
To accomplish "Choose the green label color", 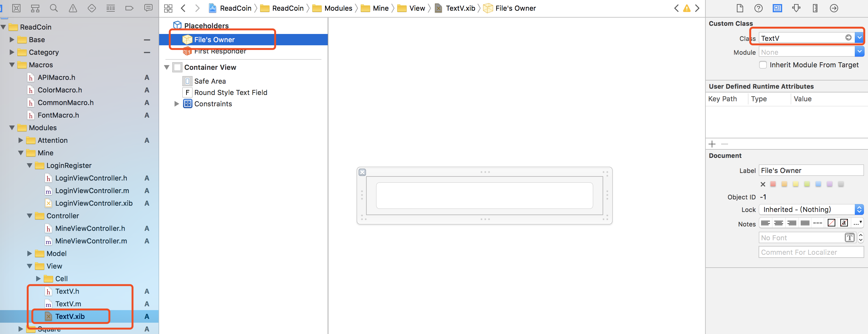I will [807, 184].
